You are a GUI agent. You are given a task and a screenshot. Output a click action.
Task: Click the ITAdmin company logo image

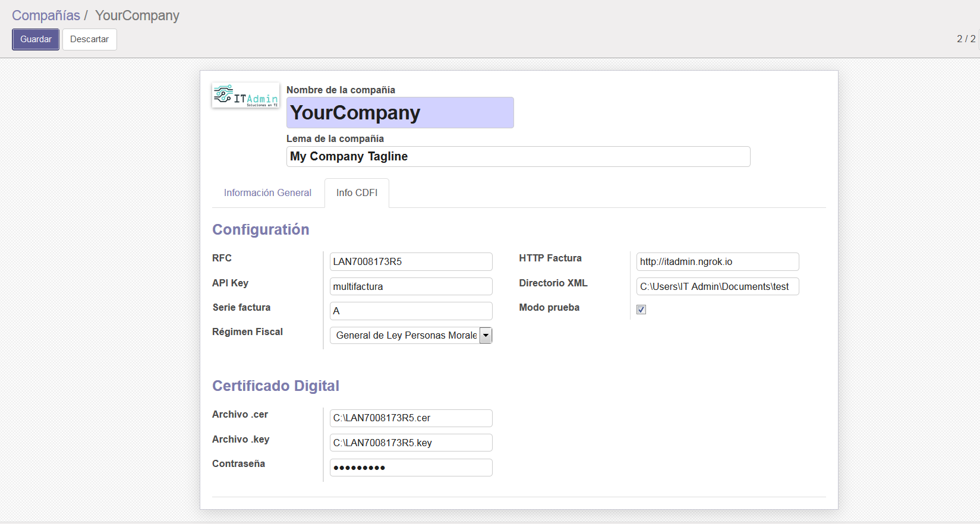click(245, 96)
